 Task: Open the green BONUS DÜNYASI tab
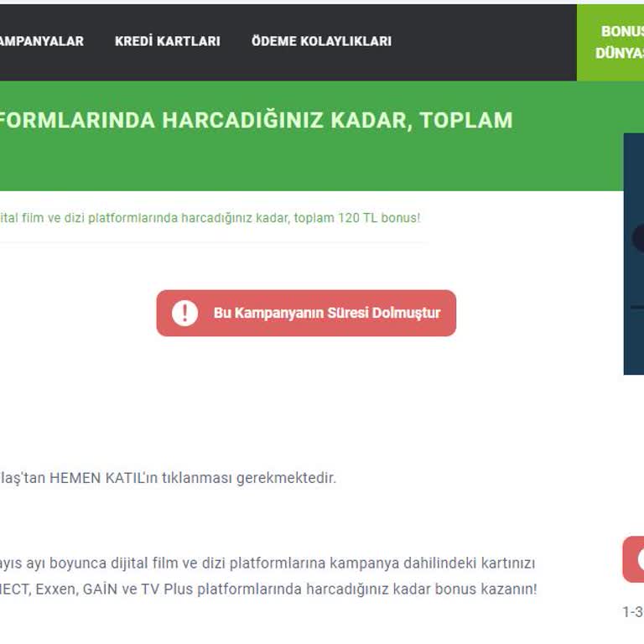pyautogui.click(x=610, y=42)
